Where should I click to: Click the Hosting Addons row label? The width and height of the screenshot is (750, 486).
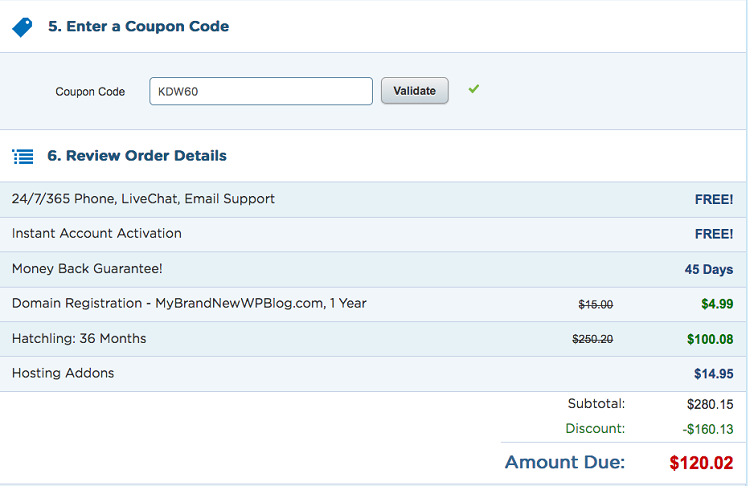63,373
